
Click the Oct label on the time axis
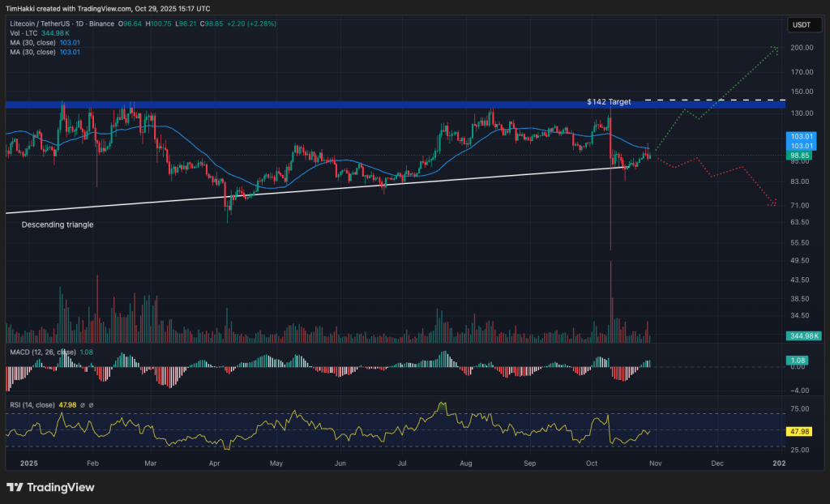(591, 463)
